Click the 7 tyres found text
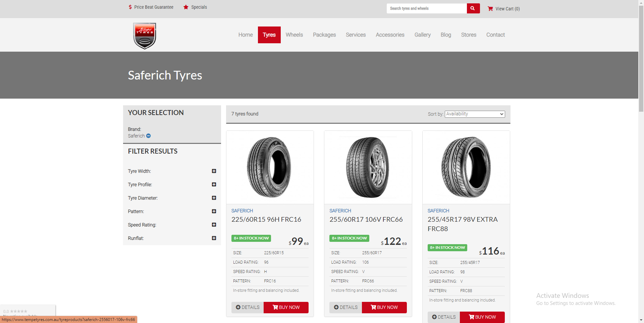The image size is (644, 323). point(245,114)
